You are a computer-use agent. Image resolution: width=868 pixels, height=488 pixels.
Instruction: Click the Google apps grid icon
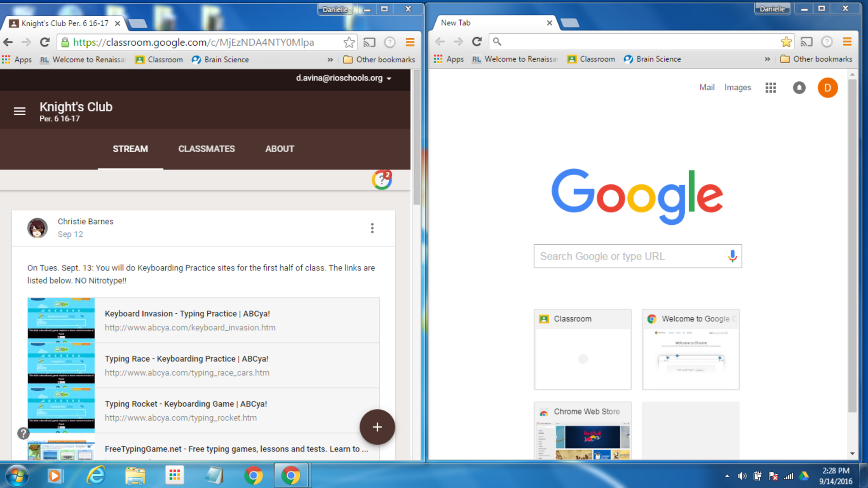tap(771, 88)
